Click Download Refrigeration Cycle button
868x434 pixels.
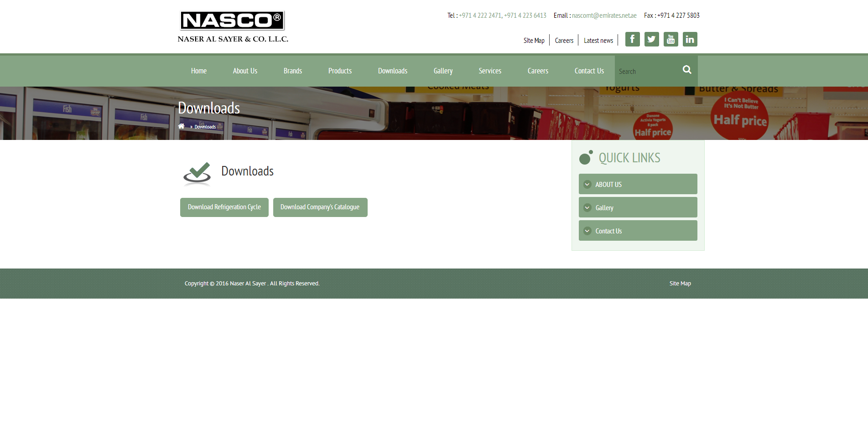tap(224, 207)
